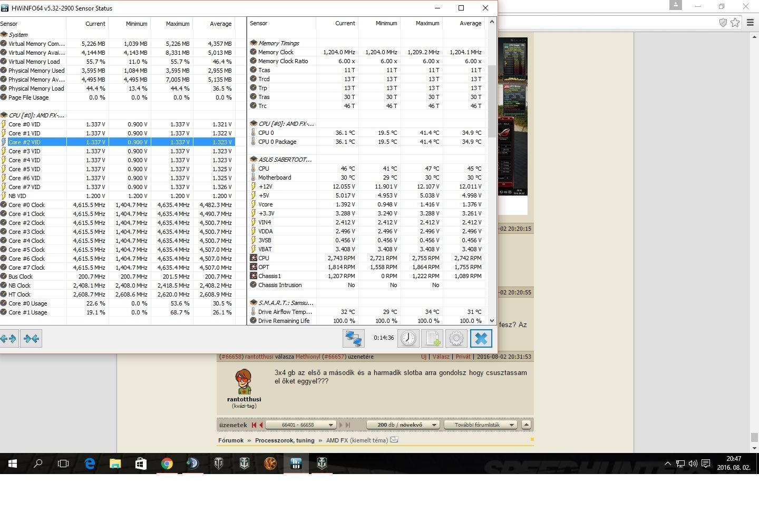Open the attached screenshot thumbnail in the forum post
Screen dimensions: 759x532
click(x=512, y=116)
